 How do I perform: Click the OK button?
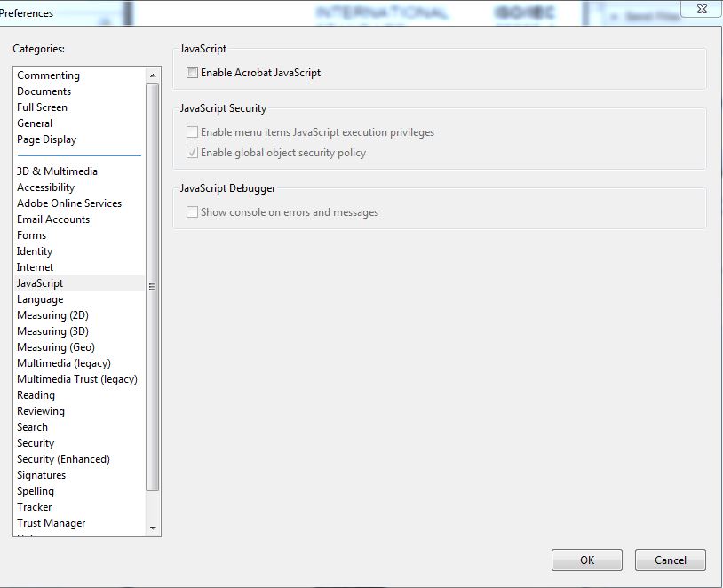click(586, 560)
